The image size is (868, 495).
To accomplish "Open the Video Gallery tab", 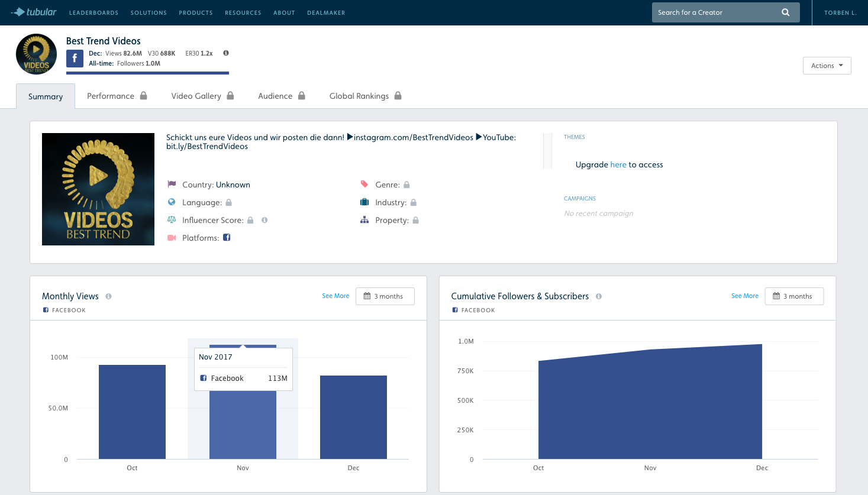I will coord(202,96).
